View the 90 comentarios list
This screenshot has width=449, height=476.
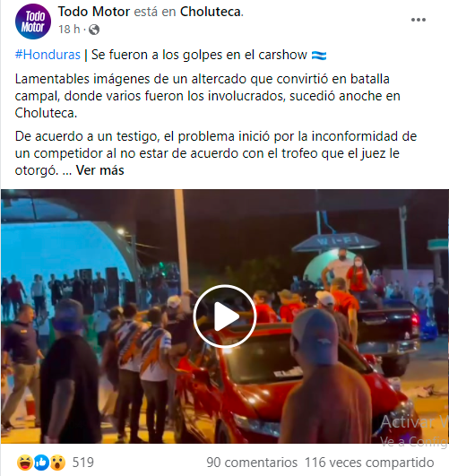[x=252, y=463]
